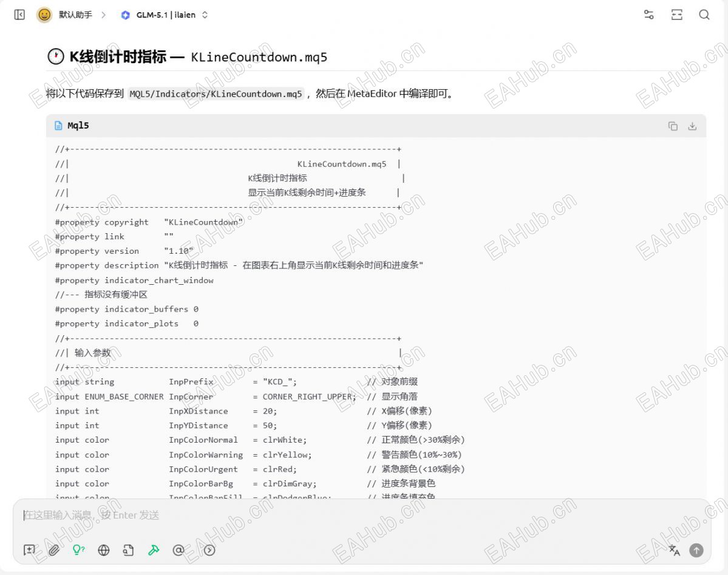Click the InpXDistance parameter name
This screenshot has height=575, width=728.
point(199,411)
